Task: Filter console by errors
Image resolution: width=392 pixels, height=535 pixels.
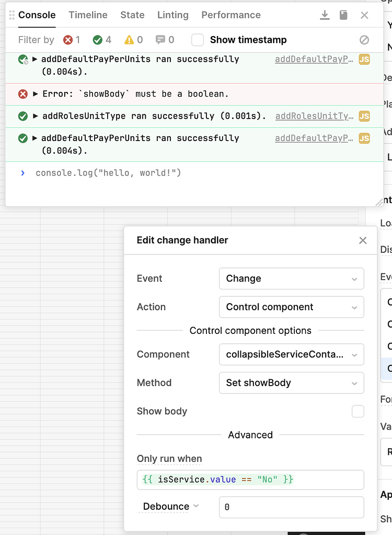Action: (x=68, y=40)
